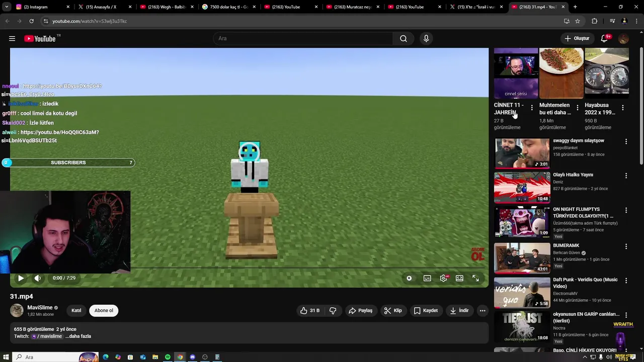Bookmark this page with the star

tap(578, 21)
